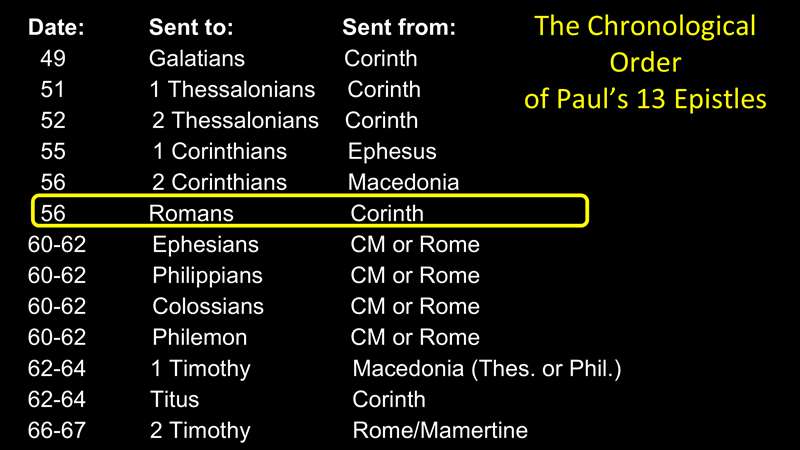Click 'Ephesus' in the Sent from column
Viewport: 800px width, 450px height.
tap(392, 152)
